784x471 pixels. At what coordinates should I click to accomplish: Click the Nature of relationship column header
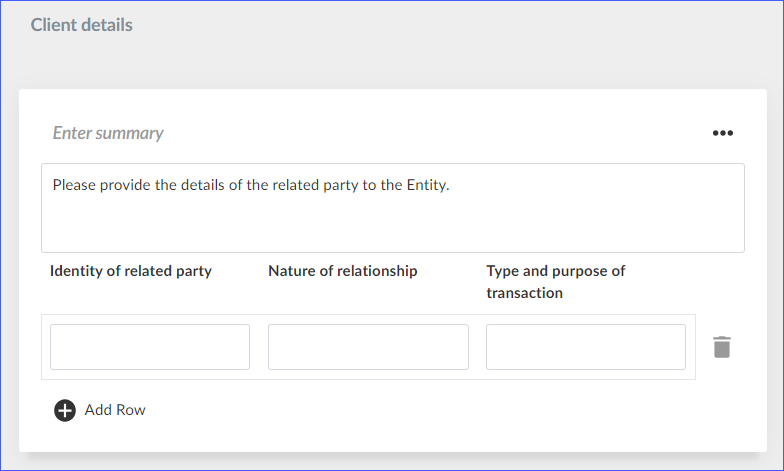(x=343, y=271)
